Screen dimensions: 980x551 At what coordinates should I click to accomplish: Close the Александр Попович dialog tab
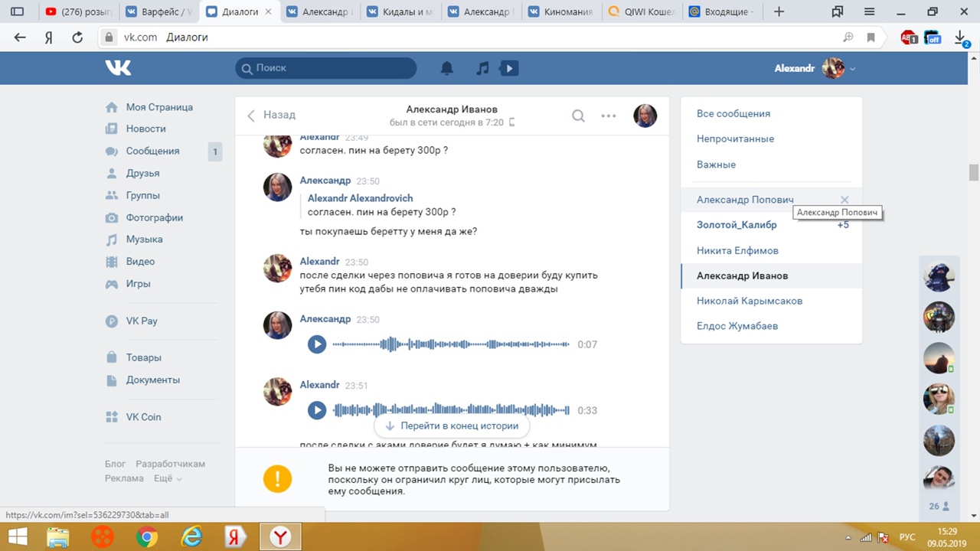(844, 200)
